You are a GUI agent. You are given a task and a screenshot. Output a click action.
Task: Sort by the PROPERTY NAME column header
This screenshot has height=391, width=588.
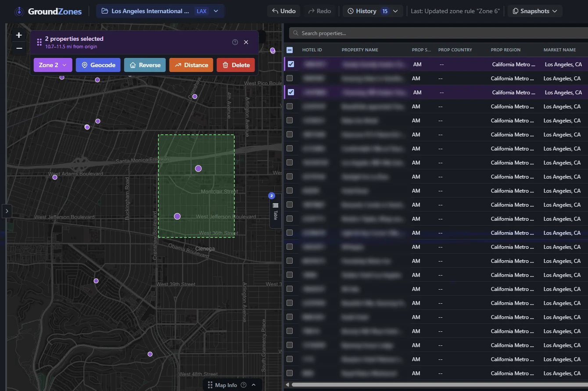click(x=360, y=50)
